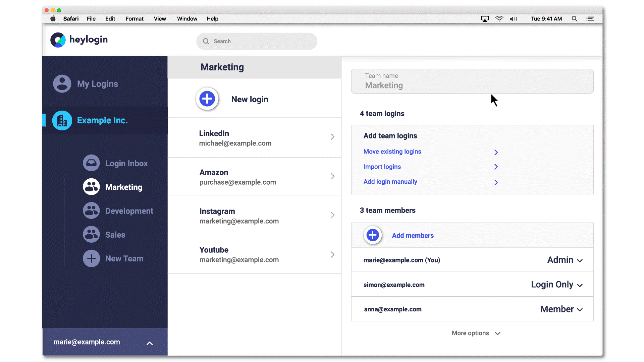644x362 pixels.
Task: Open the Format menu
Action: [135, 19]
